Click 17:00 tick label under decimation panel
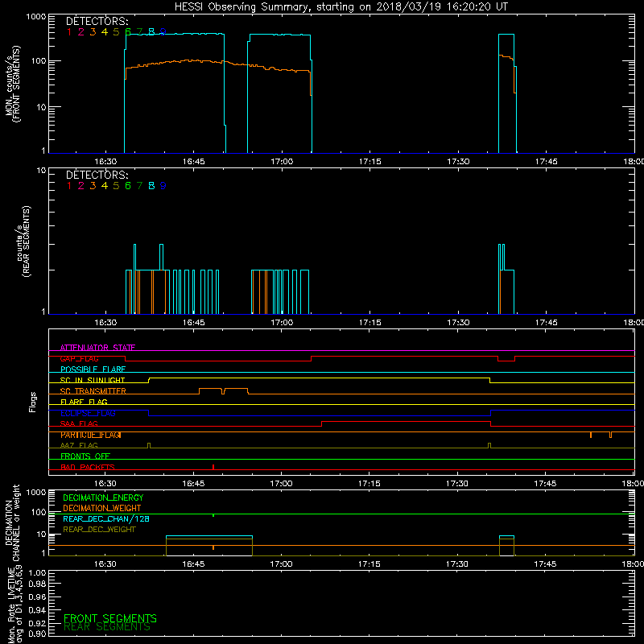 click(281, 564)
